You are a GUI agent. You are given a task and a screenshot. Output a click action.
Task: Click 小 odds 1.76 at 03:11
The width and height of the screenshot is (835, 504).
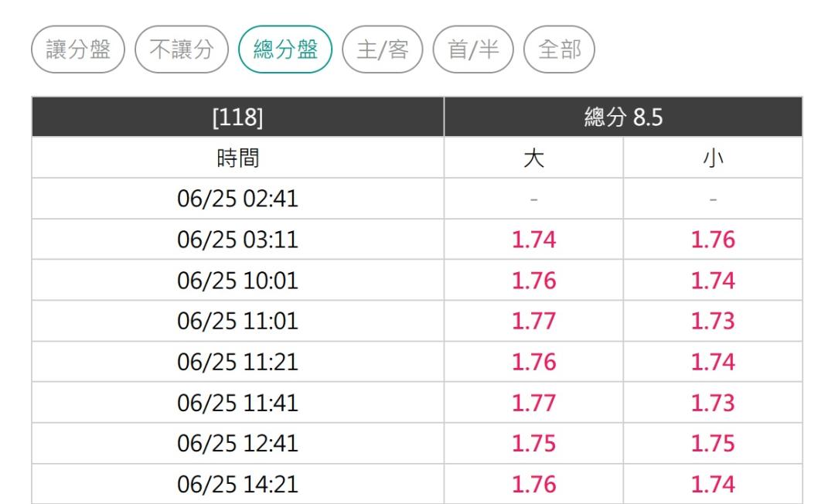click(x=713, y=240)
